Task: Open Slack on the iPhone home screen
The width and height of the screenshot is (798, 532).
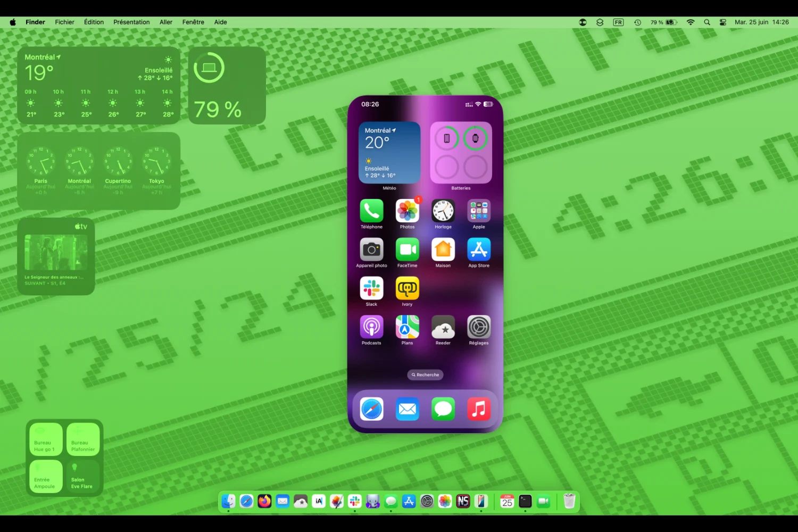Action: (371, 288)
